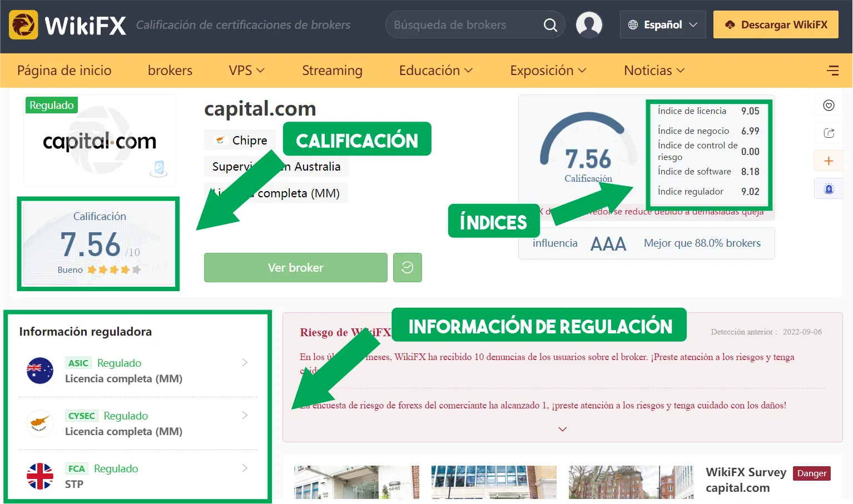Click the certificate icon on capital.com logo card
Image resolution: width=853 pixels, height=504 pixels.
click(x=158, y=168)
